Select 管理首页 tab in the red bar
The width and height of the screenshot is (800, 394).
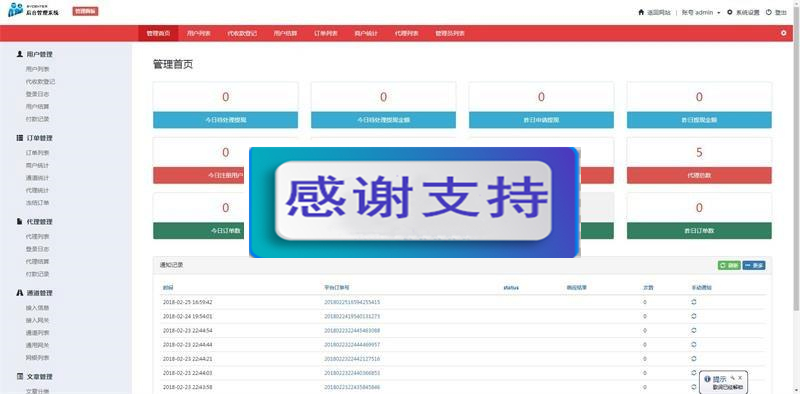point(158,33)
